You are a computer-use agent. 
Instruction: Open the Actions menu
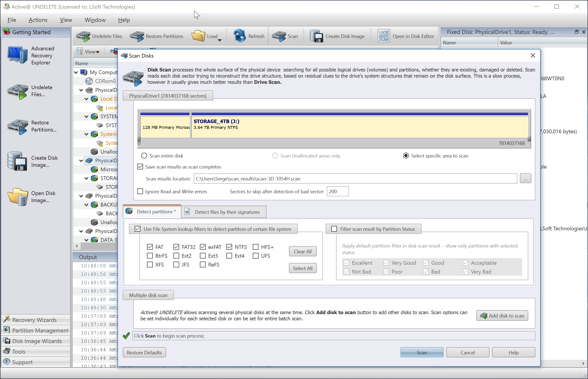[x=38, y=20]
